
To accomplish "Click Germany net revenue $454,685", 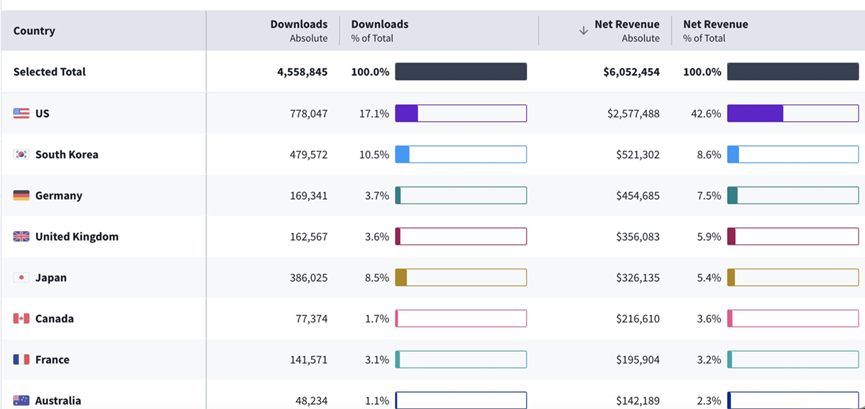I will [638, 196].
